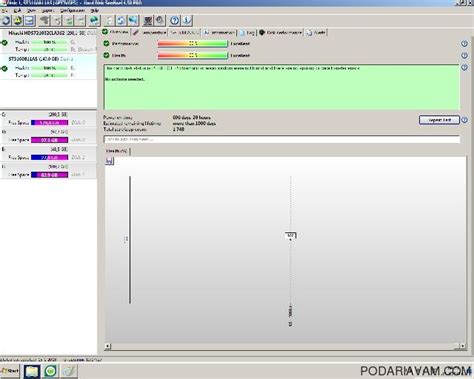
Task: Click the help icon beside Health bar
Action: coord(464,56)
